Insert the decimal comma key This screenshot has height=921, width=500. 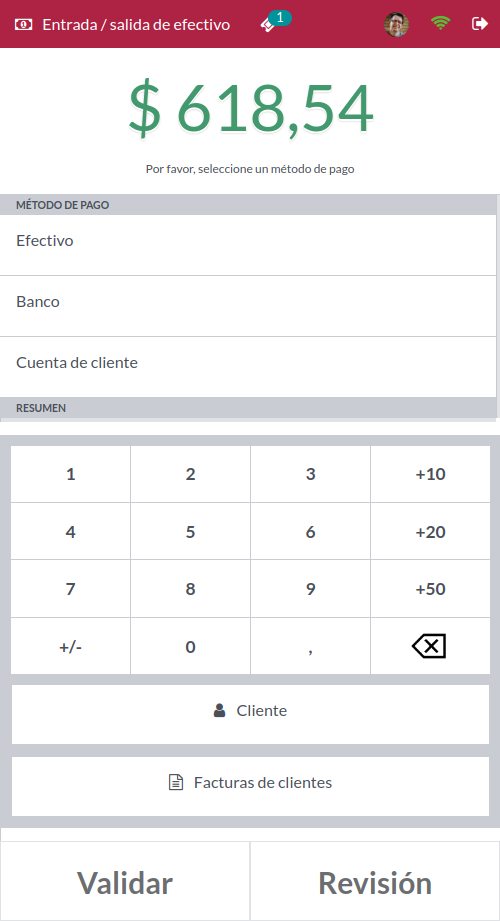[310, 646]
